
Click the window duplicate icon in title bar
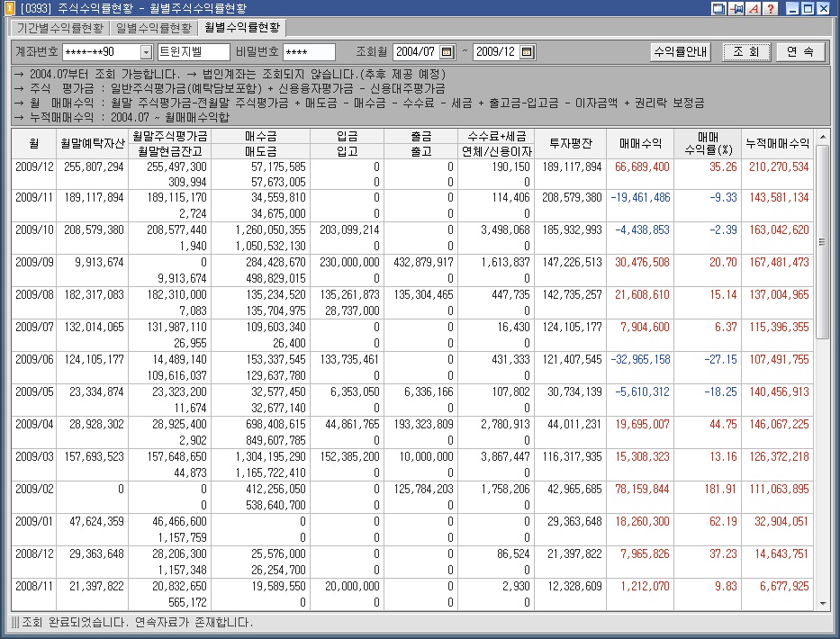(718, 9)
